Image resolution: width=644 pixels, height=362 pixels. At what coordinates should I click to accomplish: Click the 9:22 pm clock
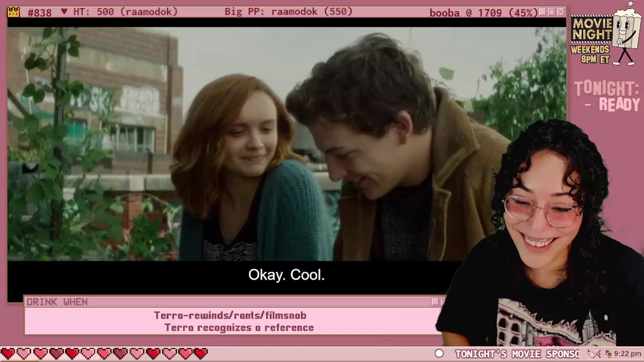click(x=628, y=354)
